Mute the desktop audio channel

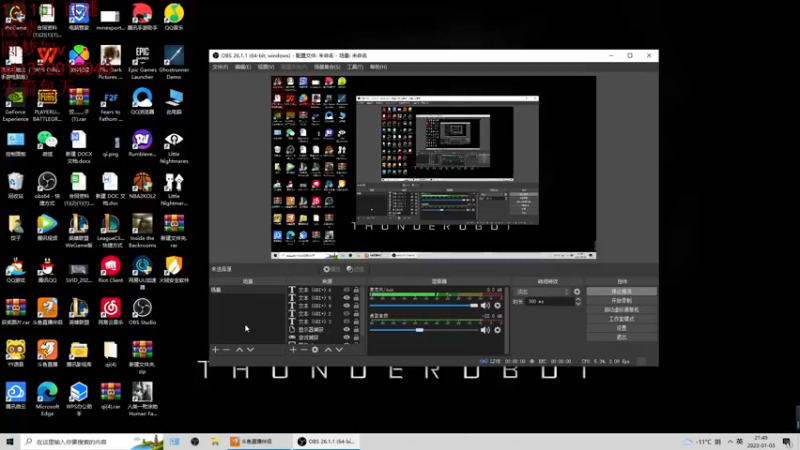tap(485, 330)
